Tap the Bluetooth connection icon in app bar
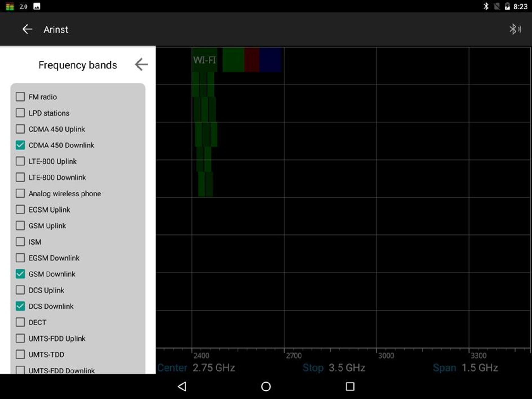The width and height of the screenshot is (532, 399). [x=515, y=29]
